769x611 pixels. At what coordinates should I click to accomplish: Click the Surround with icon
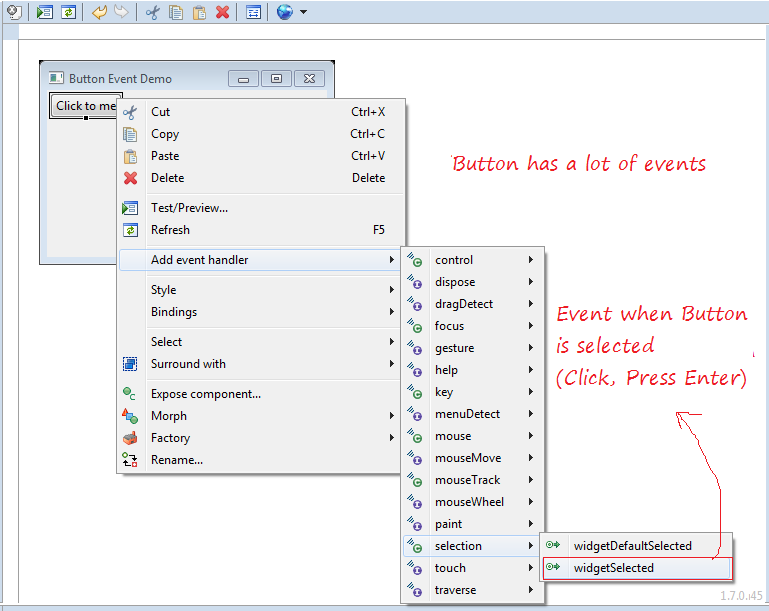130,364
